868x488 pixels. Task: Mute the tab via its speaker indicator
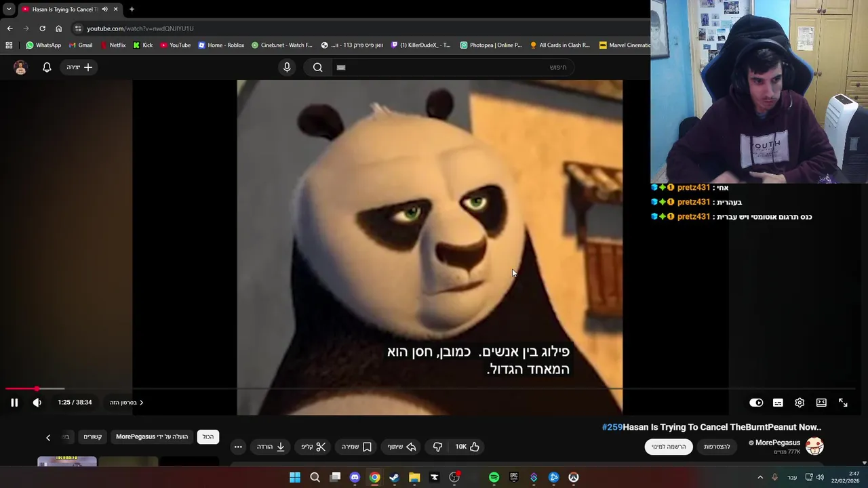tap(104, 9)
